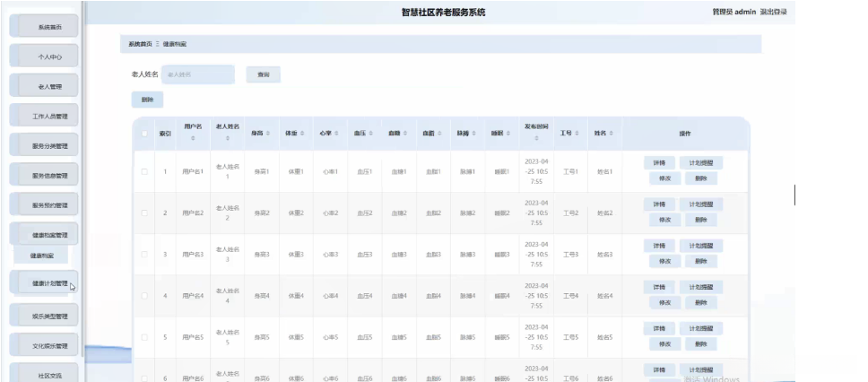Click 修改 for row 工号1
868x382 pixels.
click(664, 178)
